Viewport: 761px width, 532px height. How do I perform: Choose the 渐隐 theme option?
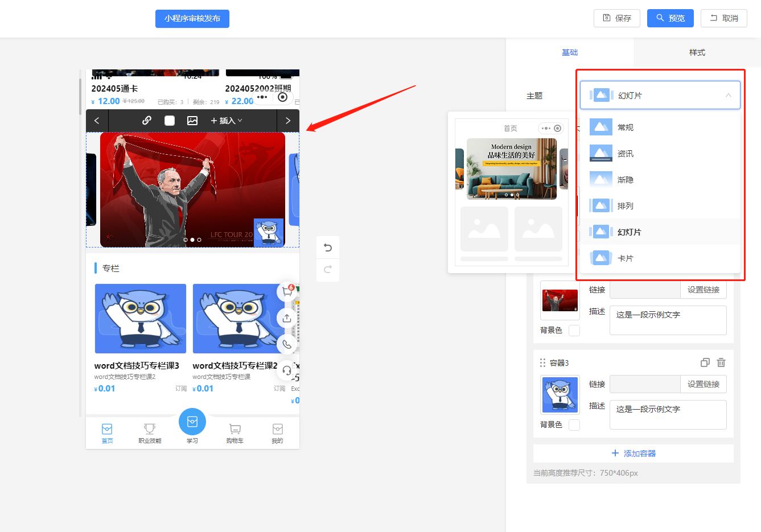tap(660, 180)
